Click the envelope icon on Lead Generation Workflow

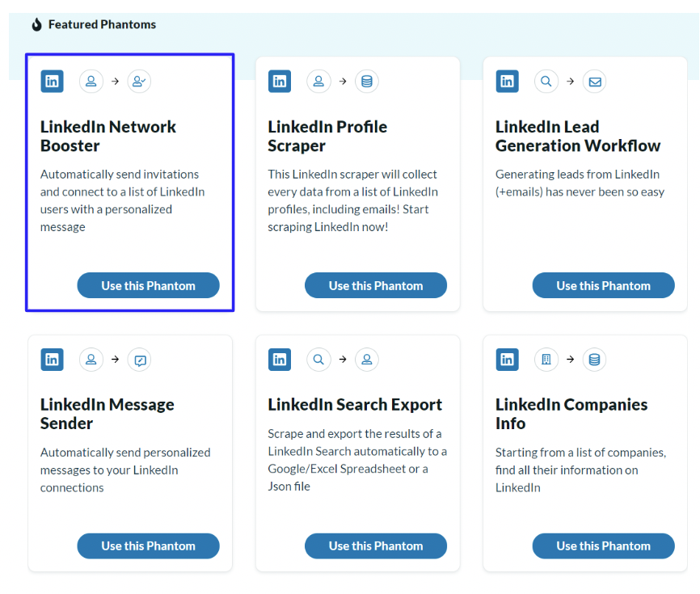click(x=595, y=82)
